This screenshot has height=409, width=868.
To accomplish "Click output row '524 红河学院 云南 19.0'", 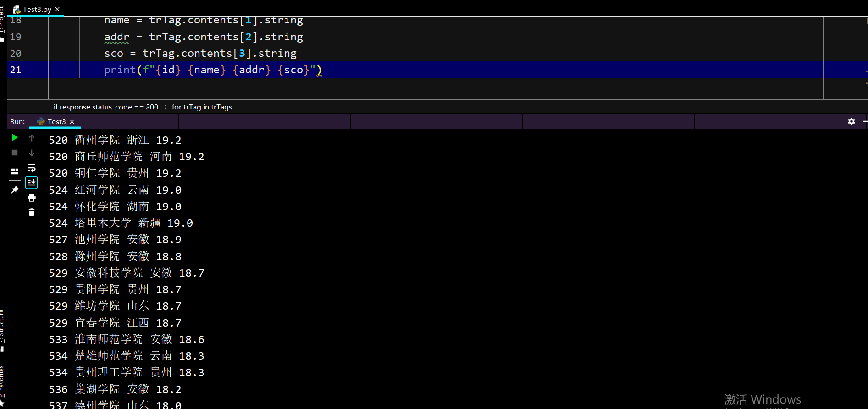I will tap(115, 190).
